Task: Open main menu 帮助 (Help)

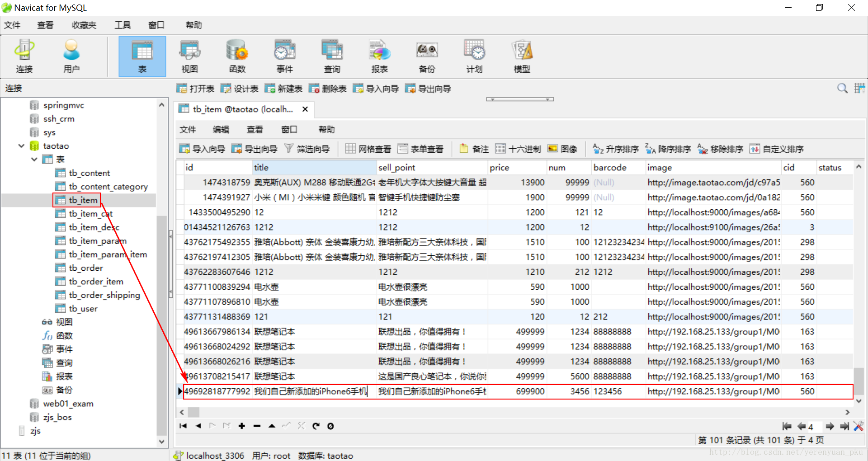Action: 194,25
